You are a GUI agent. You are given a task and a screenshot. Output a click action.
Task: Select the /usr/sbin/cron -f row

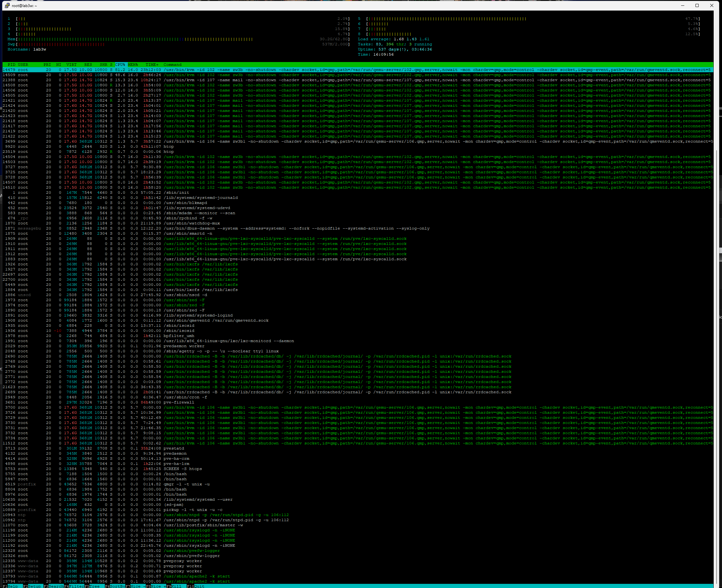(x=358, y=397)
